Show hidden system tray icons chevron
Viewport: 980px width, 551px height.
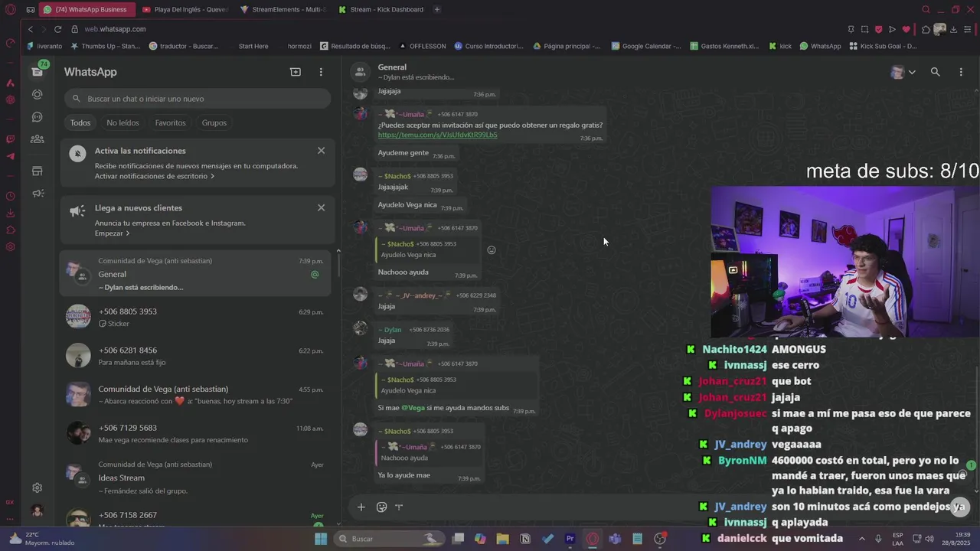(x=861, y=539)
